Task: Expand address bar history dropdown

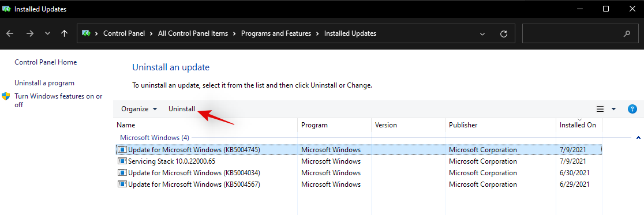Action: click(x=482, y=33)
